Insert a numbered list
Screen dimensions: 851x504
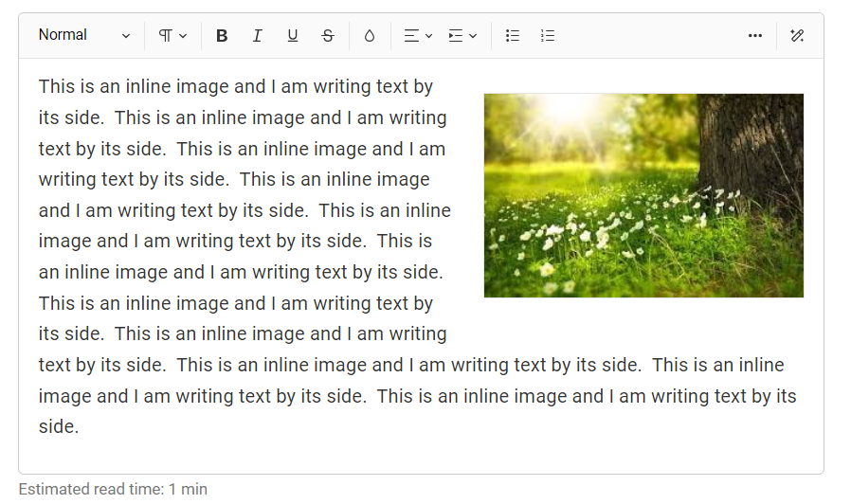548,36
